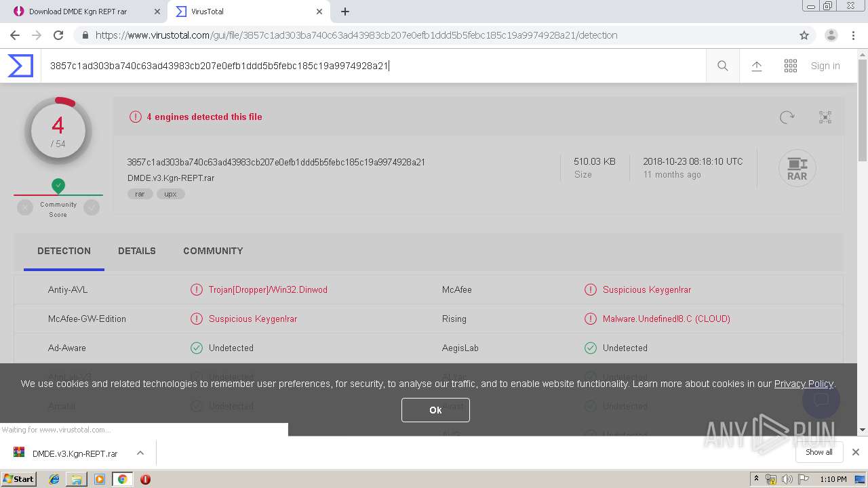Click Malware.Undefined!8.C (CLOUD) result
Screen dimensions: 868x488
coord(667,319)
